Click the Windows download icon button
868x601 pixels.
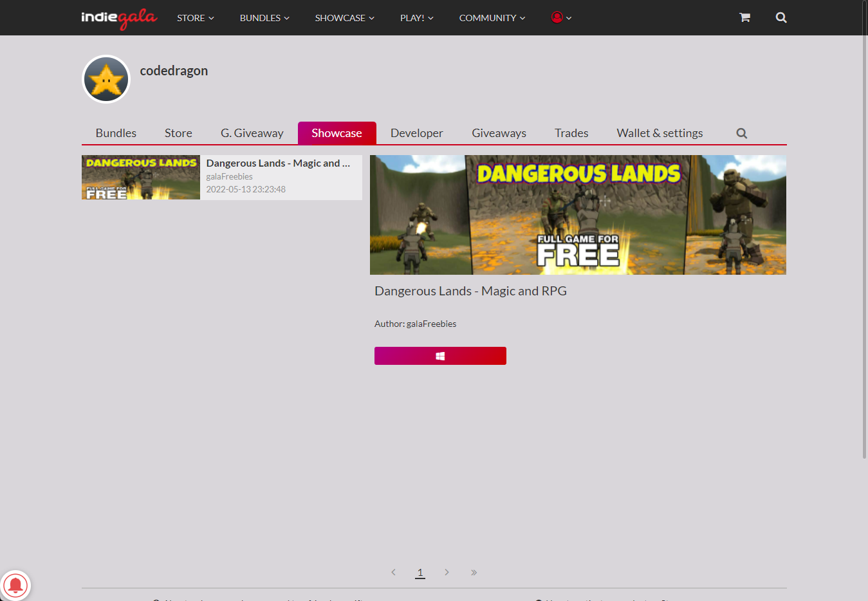[440, 356]
